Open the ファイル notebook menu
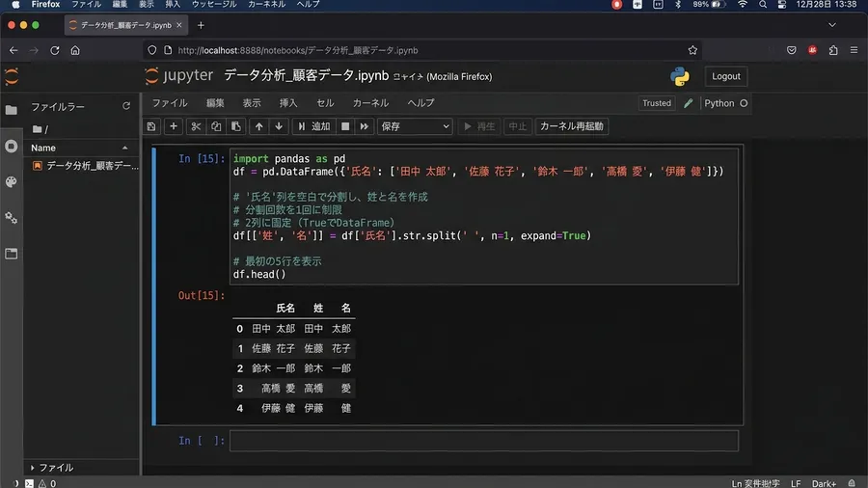This screenshot has width=868, height=488. (x=170, y=103)
